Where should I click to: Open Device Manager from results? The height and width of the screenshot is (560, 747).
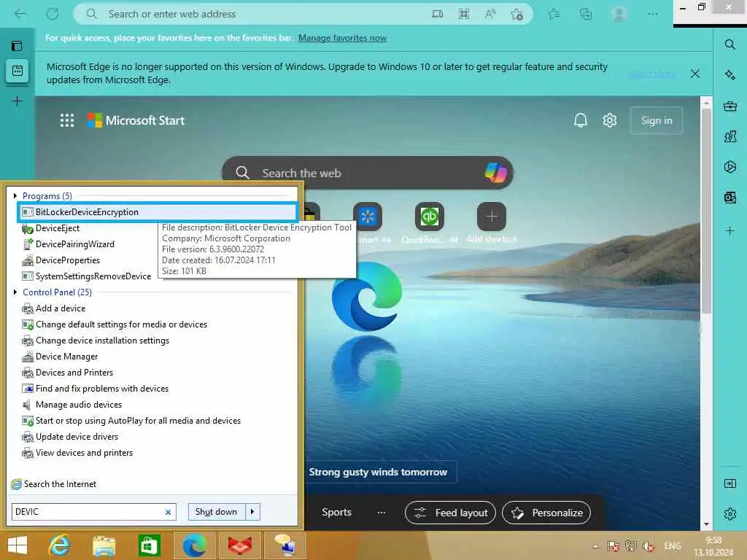coord(66,357)
